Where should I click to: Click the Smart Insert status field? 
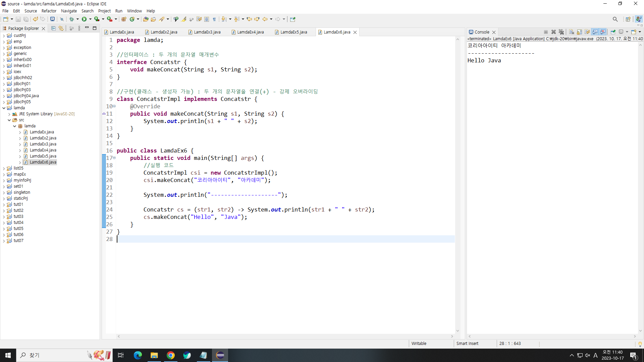467,344
